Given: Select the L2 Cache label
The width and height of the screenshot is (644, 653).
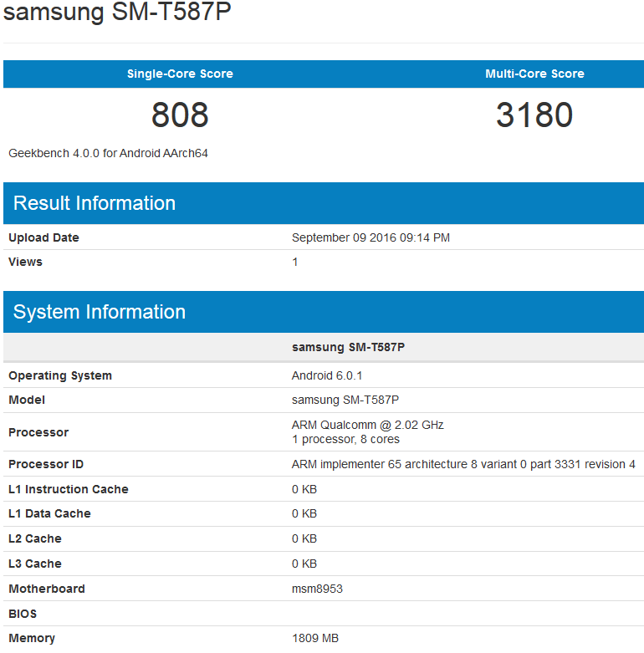Looking at the screenshot, I should 35,538.
